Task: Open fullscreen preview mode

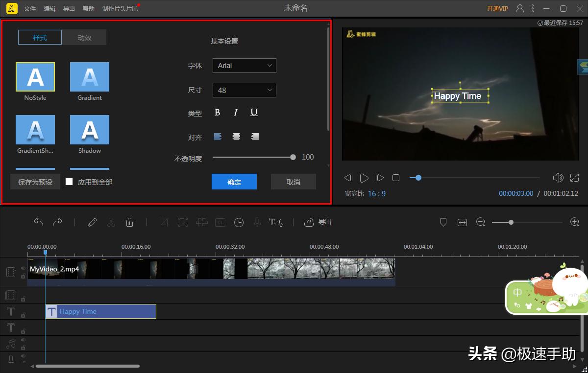Action: pos(574,178)
